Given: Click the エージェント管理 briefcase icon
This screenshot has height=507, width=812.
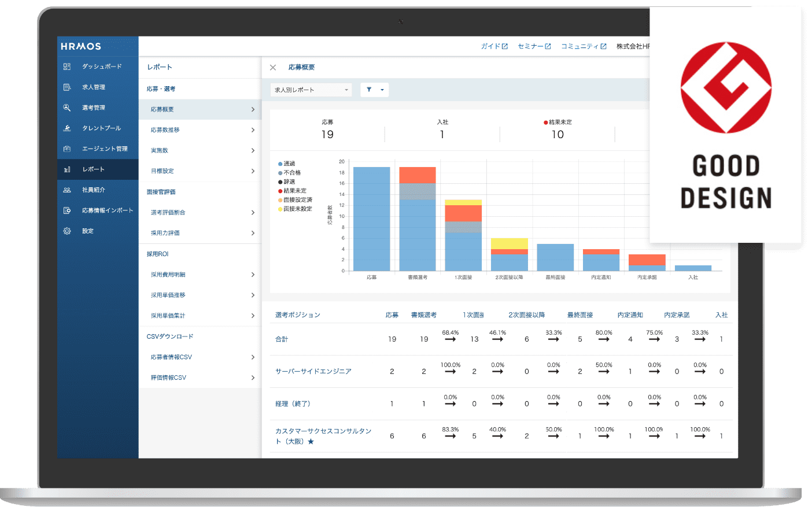Looking at the screenshot, I should pos(67,149).
